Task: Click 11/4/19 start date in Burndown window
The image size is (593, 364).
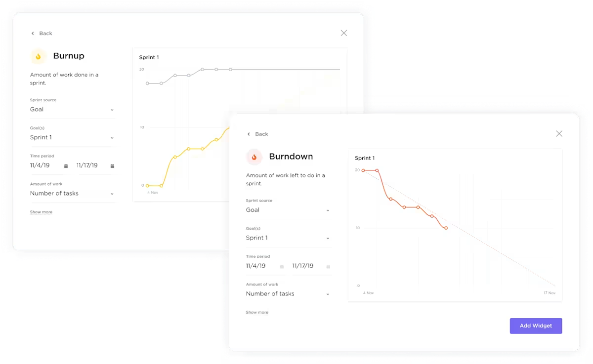Action: tap(256, 266)
